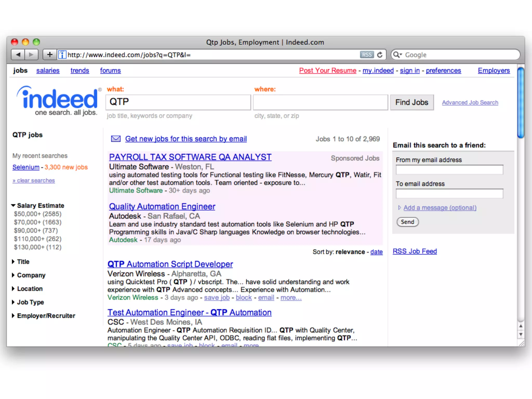Click the where location input field
Viewport: 532px width, 399px height.
click(320, 102)
